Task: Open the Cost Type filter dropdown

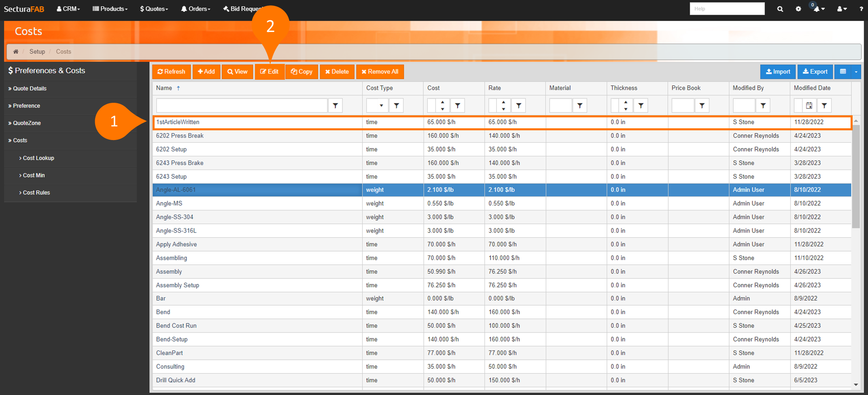Action: tap(381, 106)
